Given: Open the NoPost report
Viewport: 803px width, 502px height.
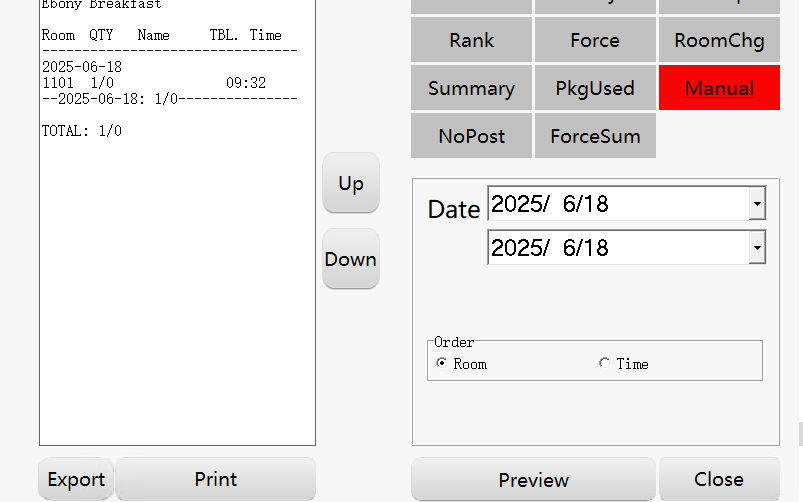Looking at the screenshot, I should [471, 136].
